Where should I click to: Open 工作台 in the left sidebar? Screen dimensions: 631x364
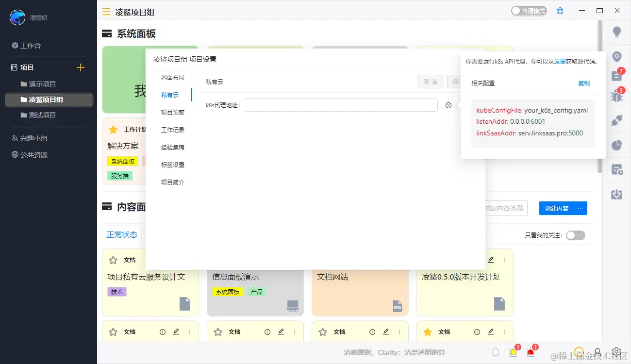click(x=30, y=46)
